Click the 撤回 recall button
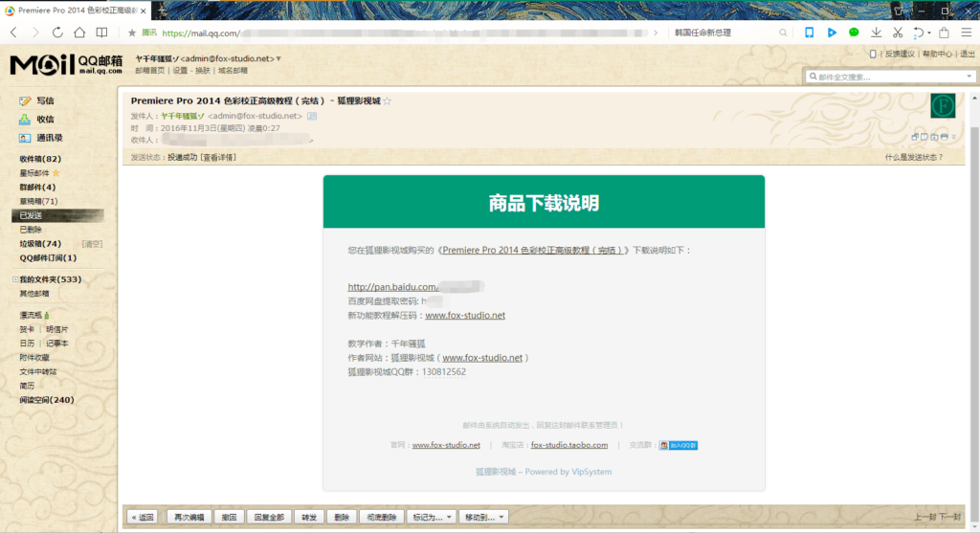This screenshot has width=980, height=533. coord(230,518)
